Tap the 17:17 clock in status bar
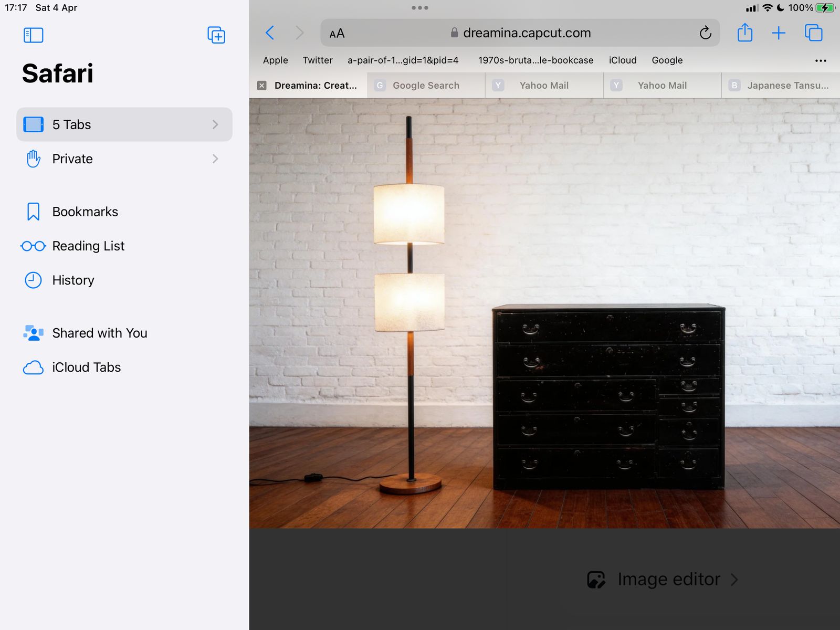Viewport: 840px width, 630px height. [x=16, y=8]
